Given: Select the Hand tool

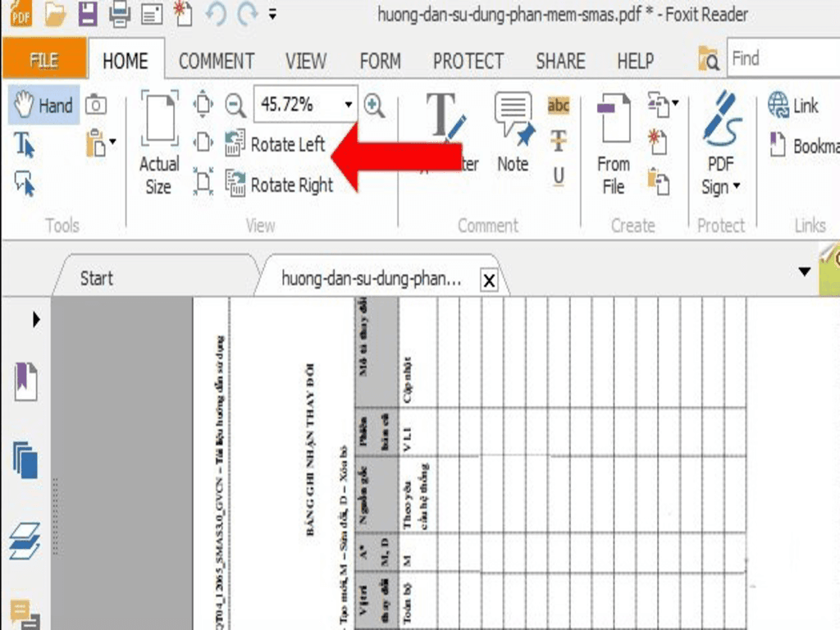Looking at the screenshot, I should (x=43, y=105).
